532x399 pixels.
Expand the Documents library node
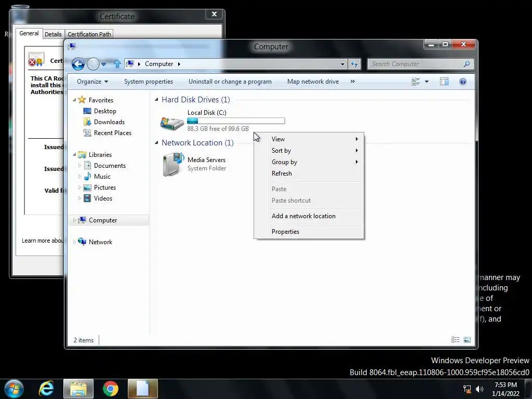coord(79,166)
